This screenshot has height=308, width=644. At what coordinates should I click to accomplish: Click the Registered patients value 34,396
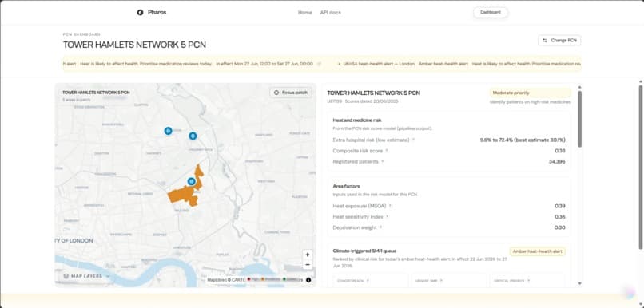coord(557,162)
